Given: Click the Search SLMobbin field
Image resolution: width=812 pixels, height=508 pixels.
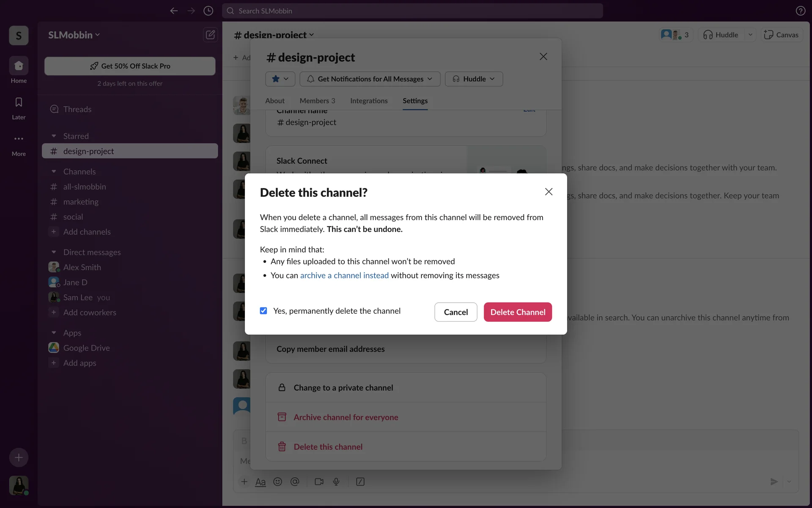Looking at the screenshot, I should click(412, 11).
